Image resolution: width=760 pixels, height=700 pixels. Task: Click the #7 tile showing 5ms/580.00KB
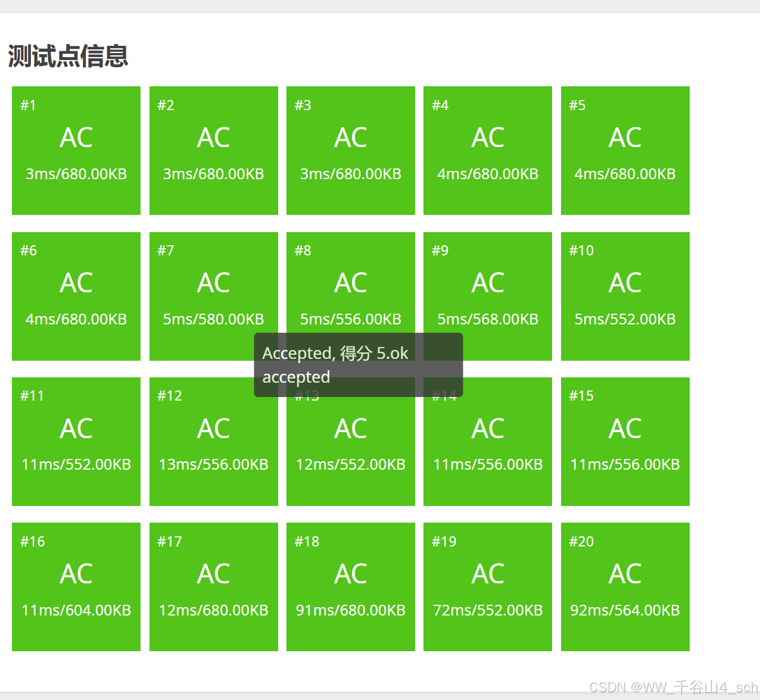coord(213,296)
